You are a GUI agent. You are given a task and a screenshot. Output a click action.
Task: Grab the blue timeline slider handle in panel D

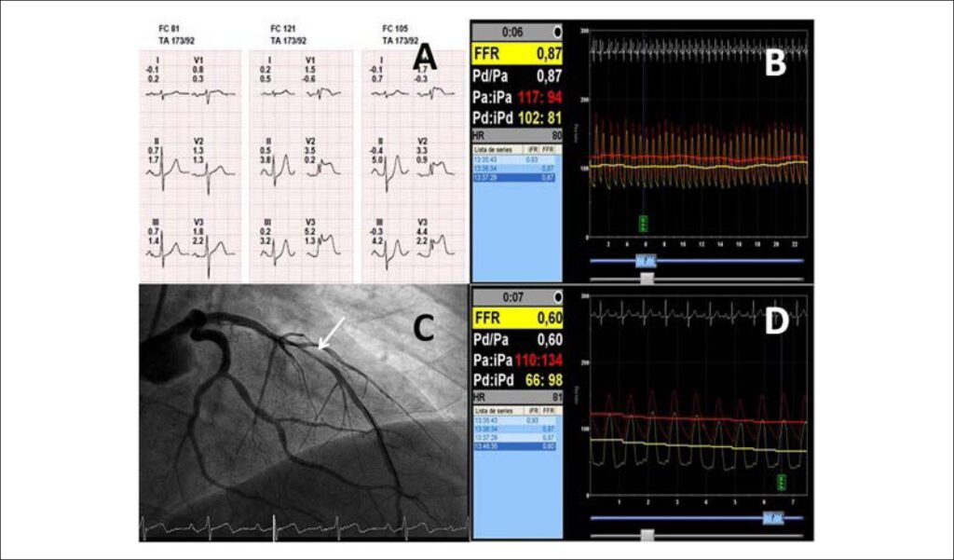tap(773, 518)
